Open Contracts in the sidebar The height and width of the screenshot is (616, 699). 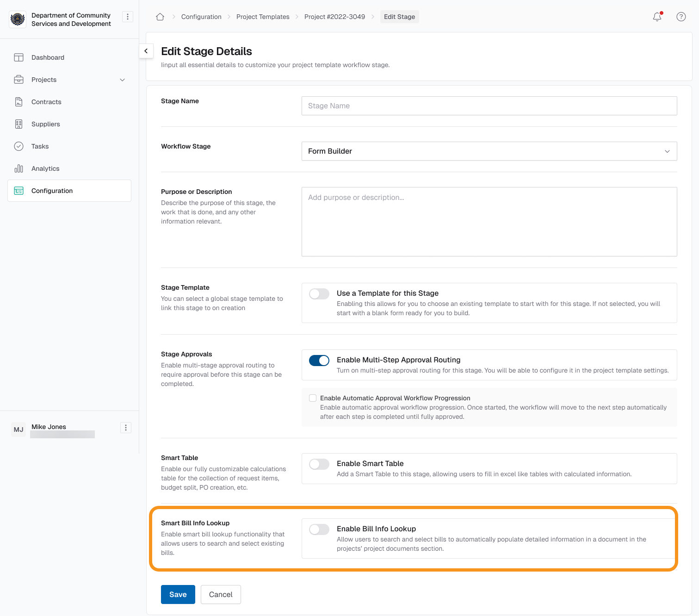coord(46,102)
